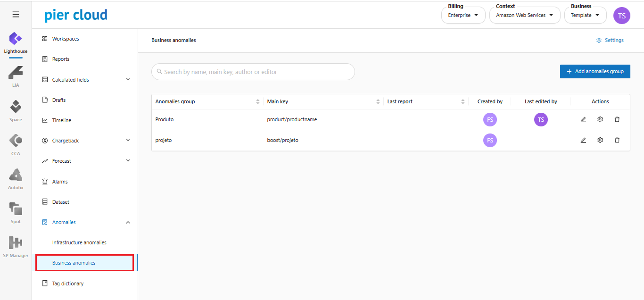Go to Infrastructure anomalies
This screenshot has height=300, width=644.
[x=79, y=242]
